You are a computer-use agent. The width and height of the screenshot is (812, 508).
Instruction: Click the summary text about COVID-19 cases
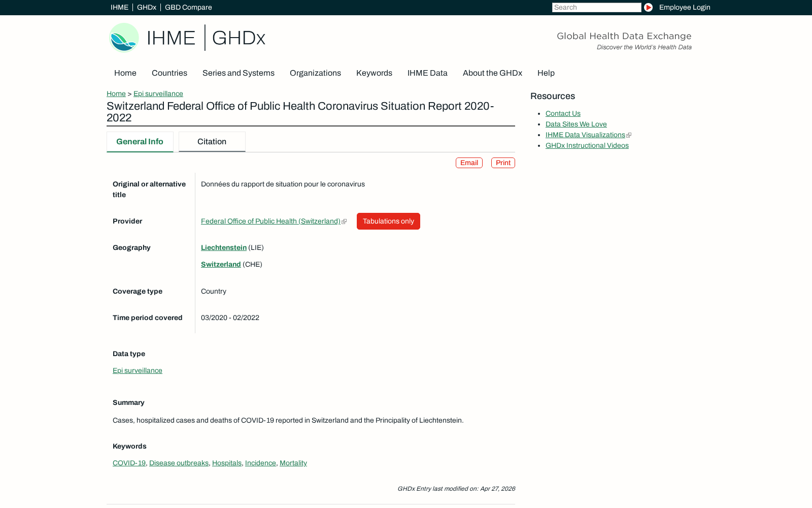pyautogui.click(x=288, y=420)
